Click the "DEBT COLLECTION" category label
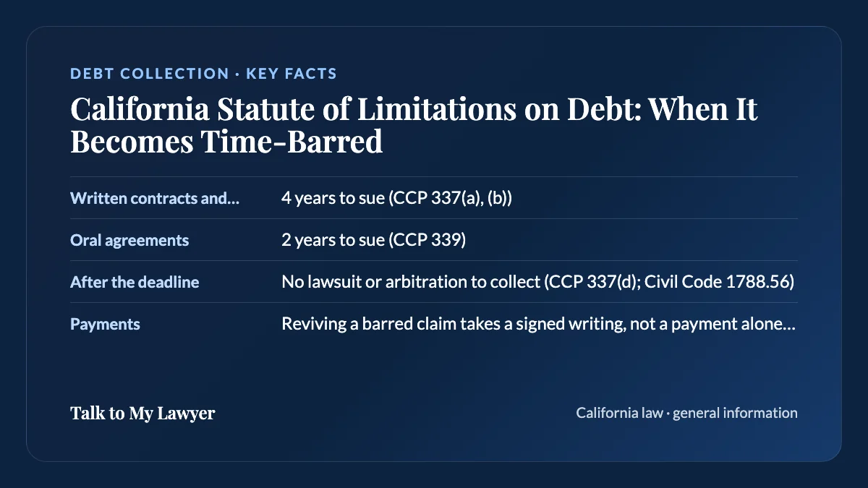 pyautogui.click(x=150, y=74)
